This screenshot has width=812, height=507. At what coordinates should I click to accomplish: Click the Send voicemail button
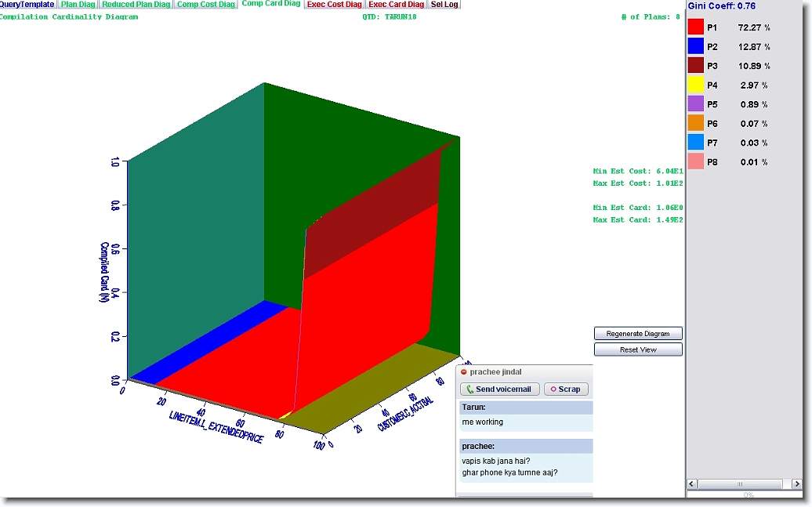[499, 389]
